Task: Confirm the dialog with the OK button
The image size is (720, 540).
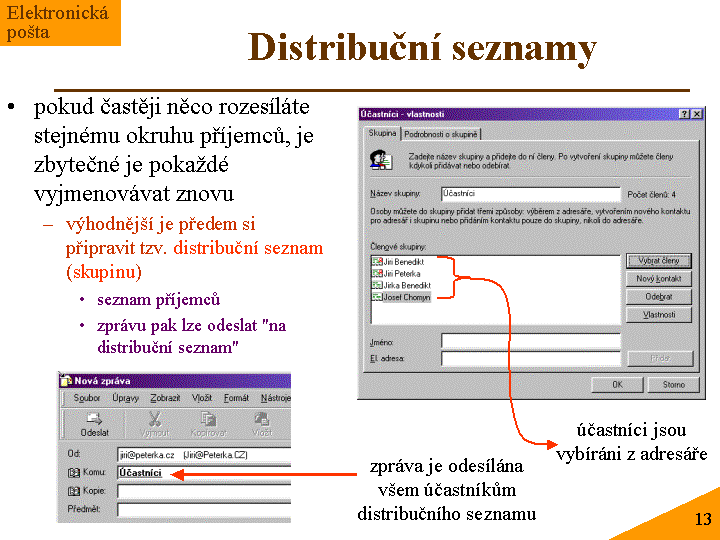Action: pos(617,384)
